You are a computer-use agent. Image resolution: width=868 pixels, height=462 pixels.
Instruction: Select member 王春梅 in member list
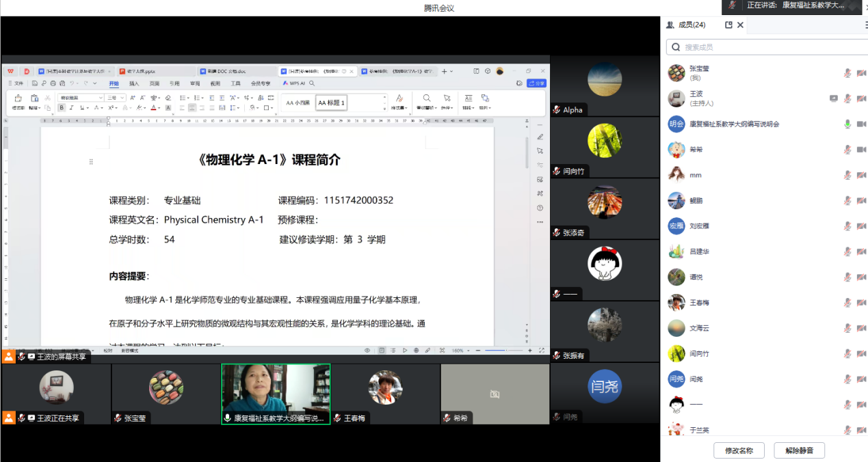pyautogui.click(x=764, y=302)
